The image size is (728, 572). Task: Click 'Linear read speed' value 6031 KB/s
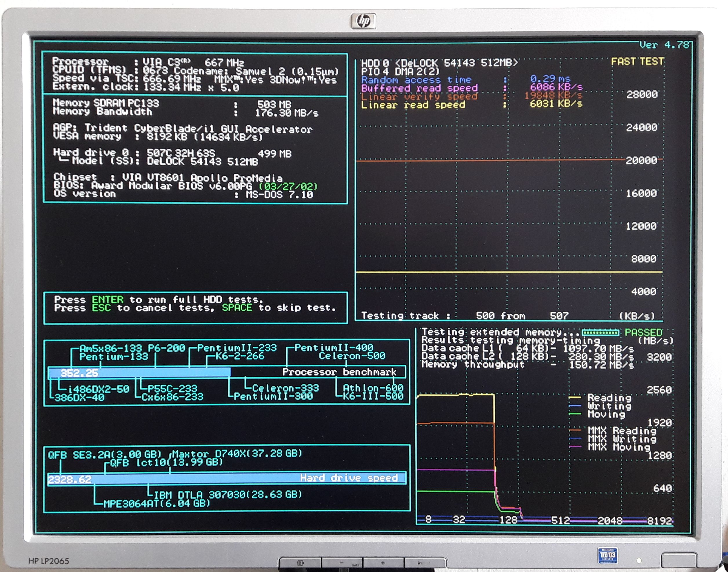tap(556, 104)
